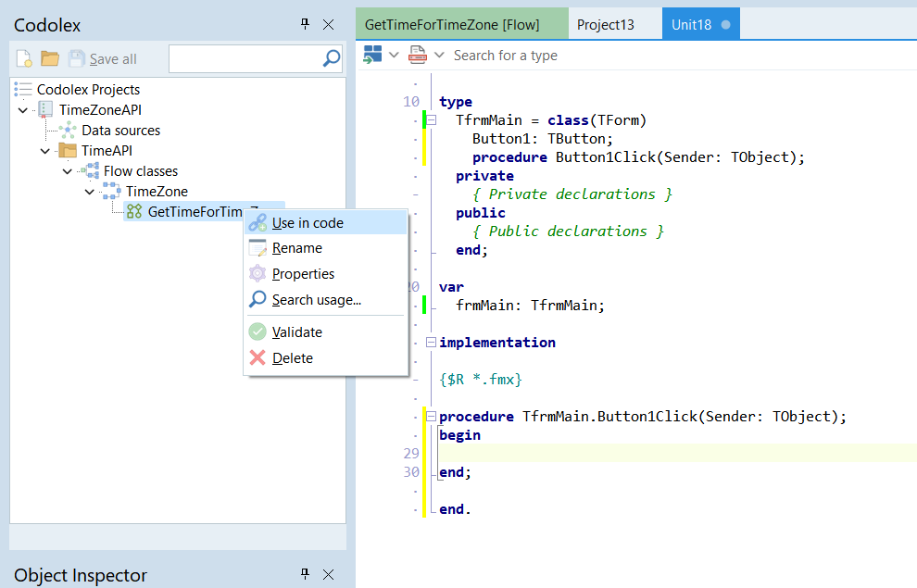Click the Validate checkmark icon
This screenshot has width=917, height=588.
point(258,332)
